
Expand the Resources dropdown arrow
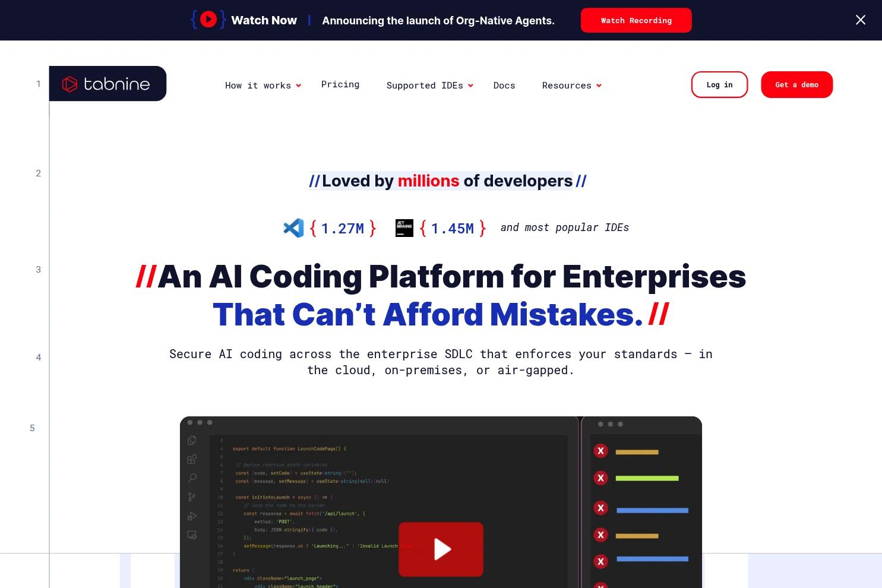point(599,86)
